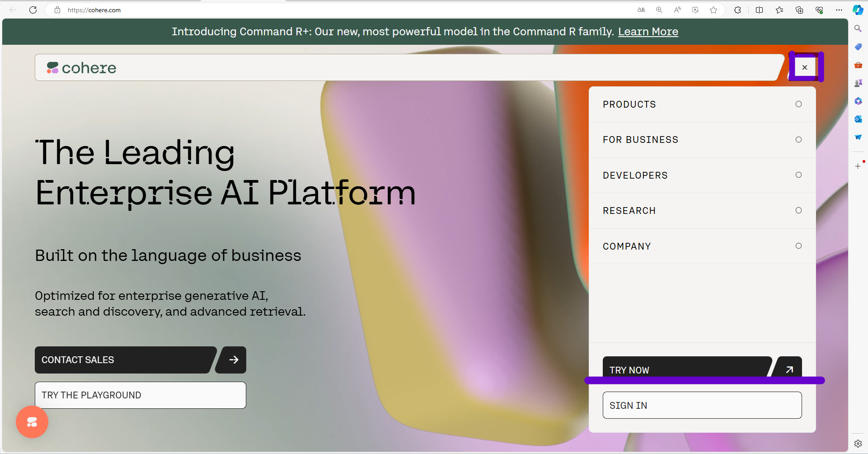
Task: Expand the For Business menu section
Action: tap(640, 140)
